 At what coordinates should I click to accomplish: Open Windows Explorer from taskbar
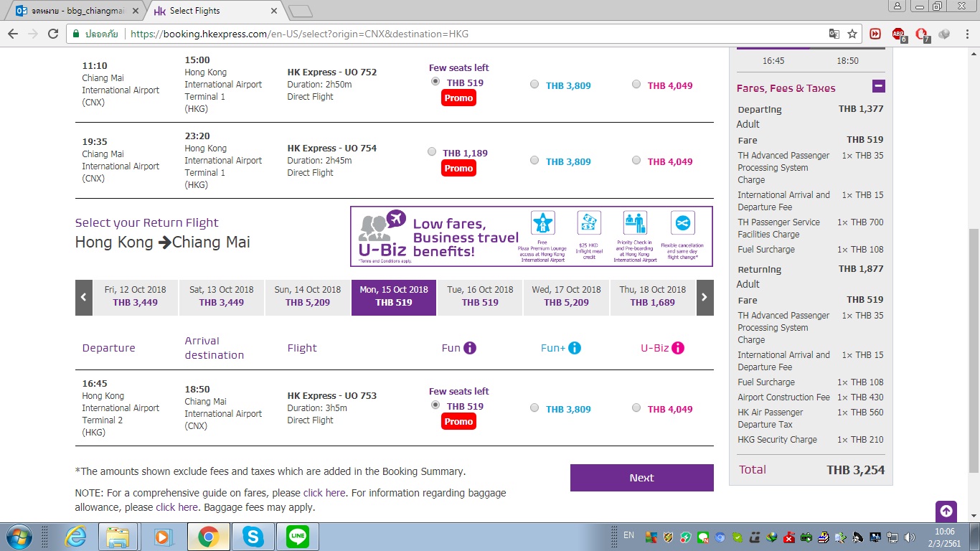[x=118, y=537]
